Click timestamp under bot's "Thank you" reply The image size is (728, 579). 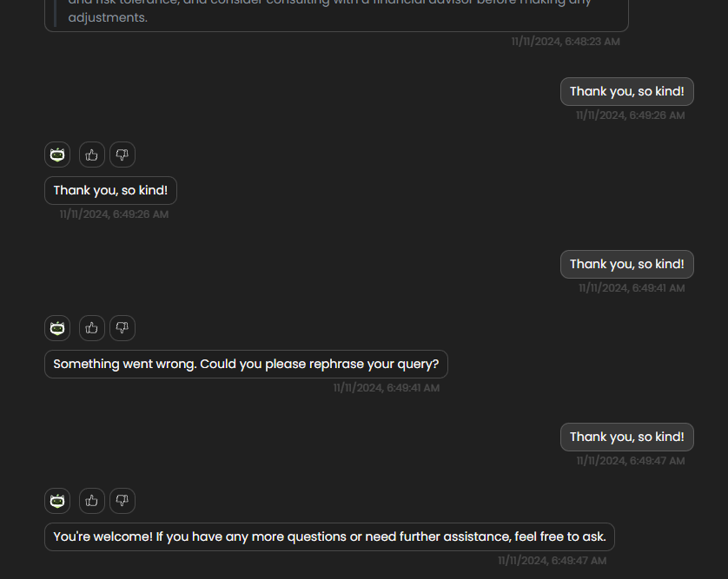[x=114, y=214]
